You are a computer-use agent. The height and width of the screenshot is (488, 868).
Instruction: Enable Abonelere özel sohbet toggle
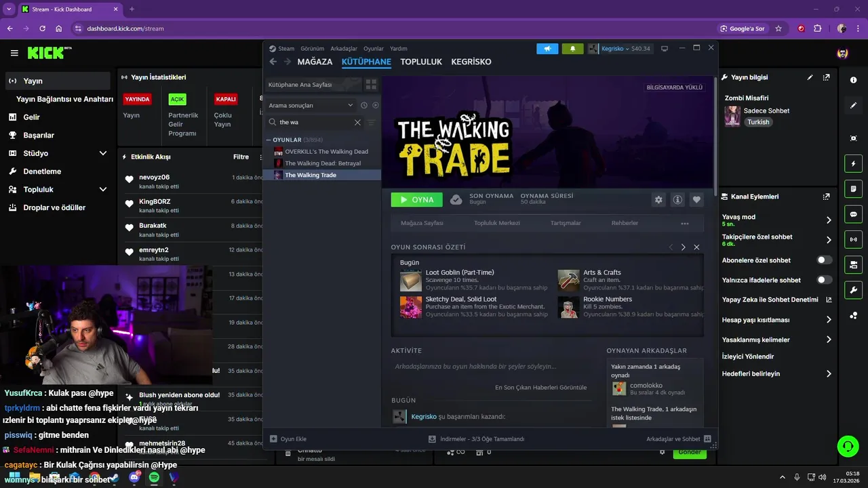point(825,260)
